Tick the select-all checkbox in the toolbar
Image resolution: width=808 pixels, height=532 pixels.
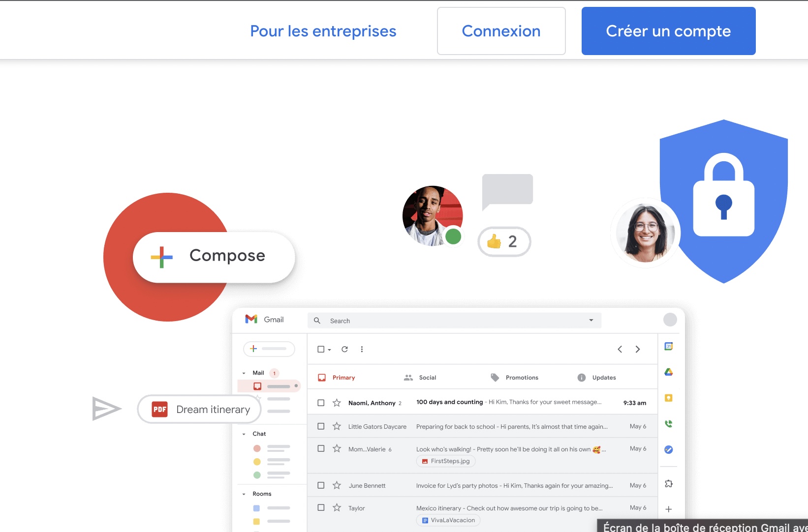[321, 349]
